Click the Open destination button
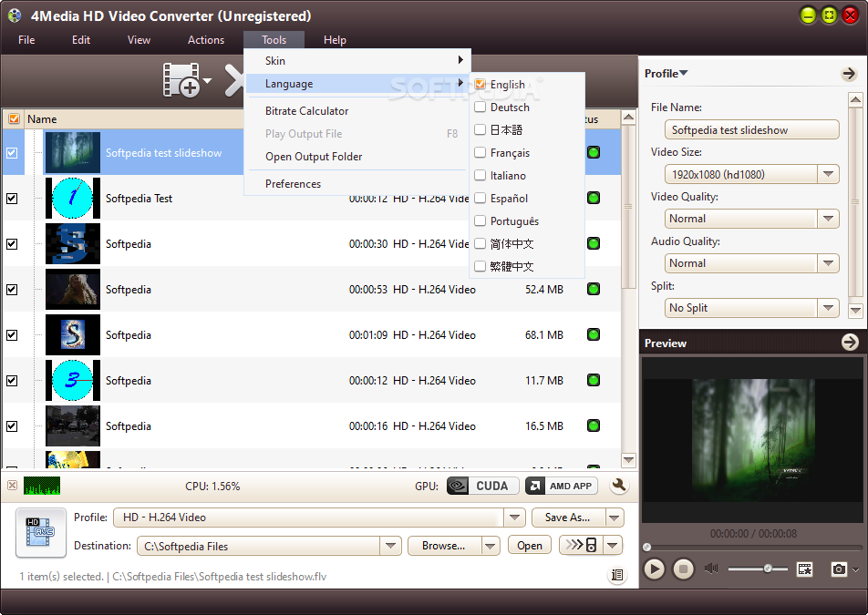 [x=530, y=546]
